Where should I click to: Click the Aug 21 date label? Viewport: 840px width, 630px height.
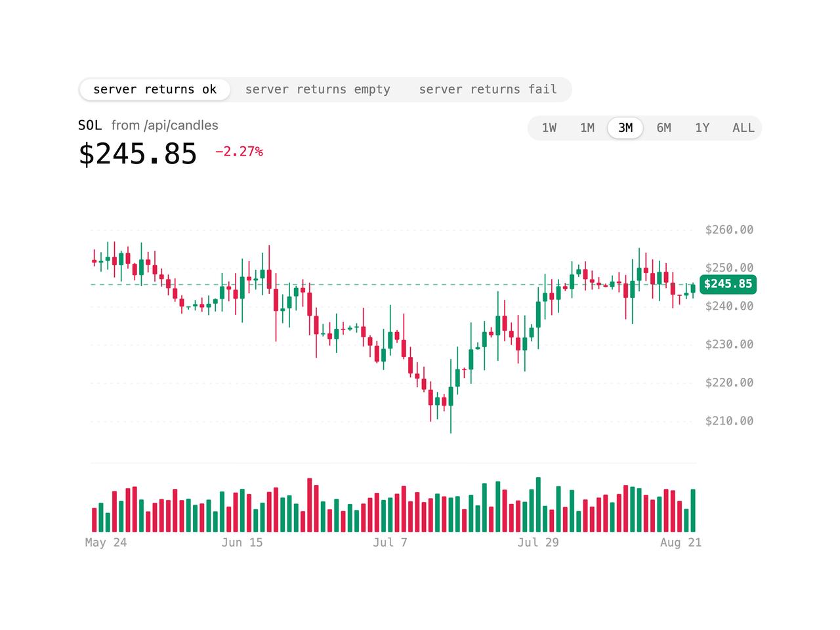pyautogui.click(x=681, y=543)
